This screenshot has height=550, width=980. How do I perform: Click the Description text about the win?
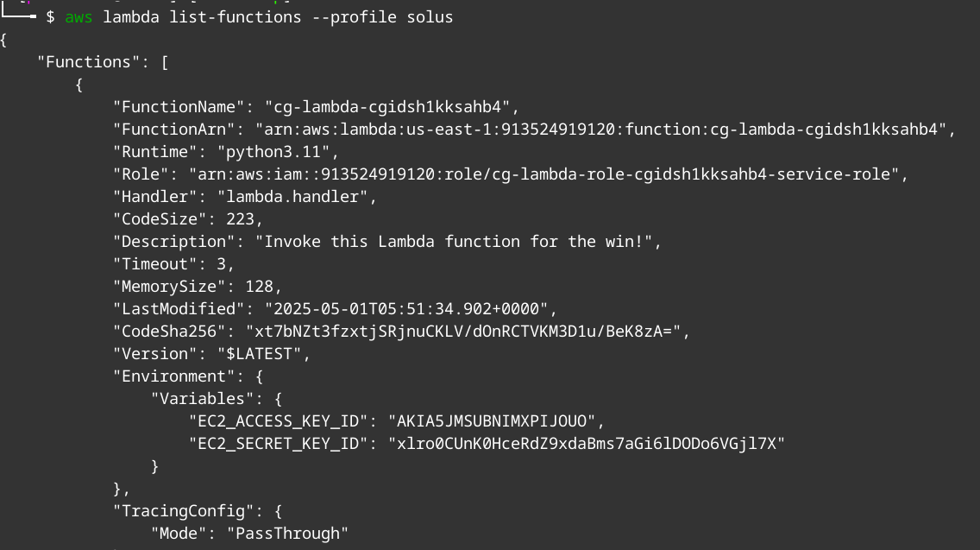pyautogui.click(x=454, y=242)
